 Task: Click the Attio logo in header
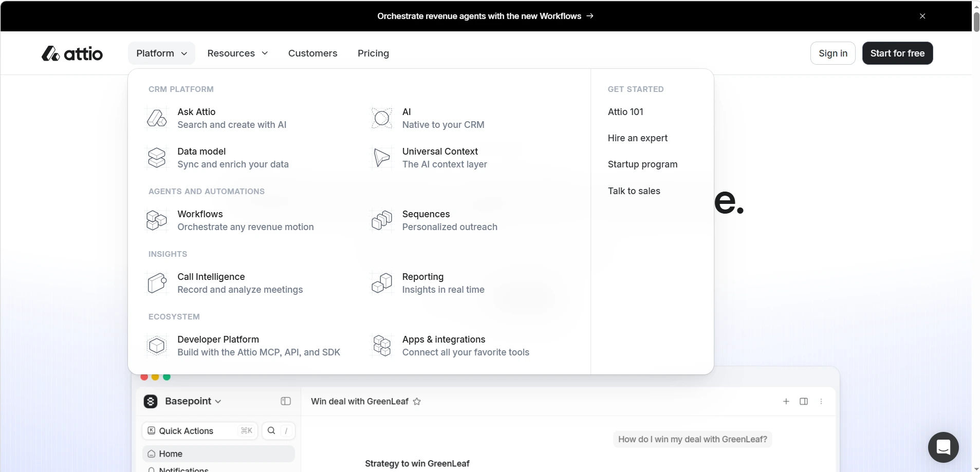(x=72, y=53)
